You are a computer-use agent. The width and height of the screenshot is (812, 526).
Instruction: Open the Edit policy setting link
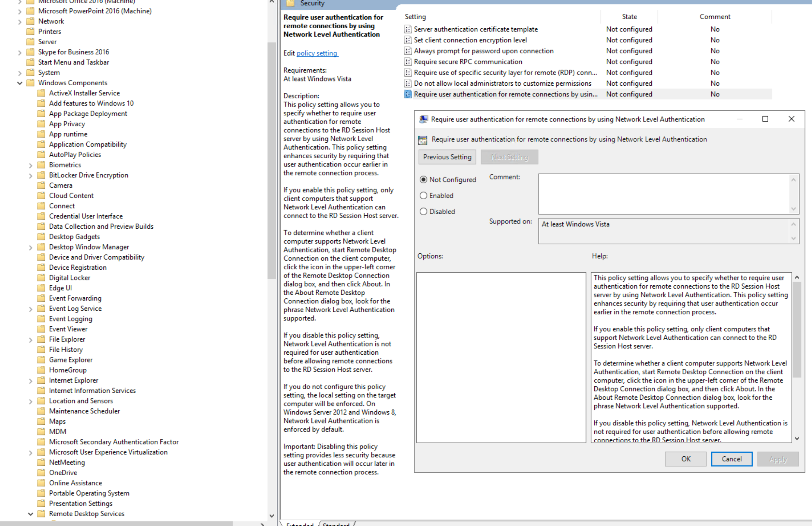317,53
